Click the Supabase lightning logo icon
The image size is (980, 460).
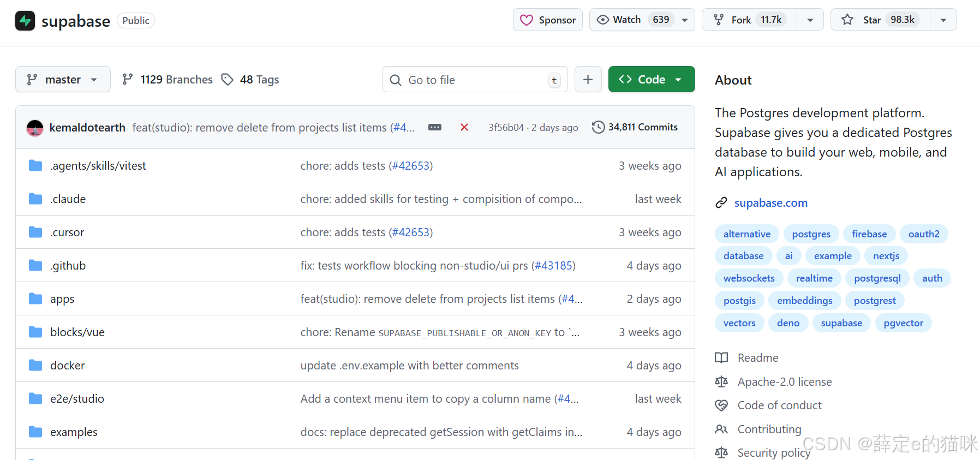[25, 21]
